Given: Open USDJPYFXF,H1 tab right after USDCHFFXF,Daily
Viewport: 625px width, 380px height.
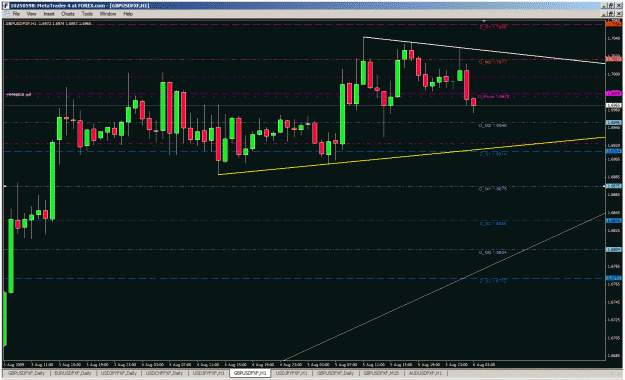Looking at the screenshot, I should point(208,373).
